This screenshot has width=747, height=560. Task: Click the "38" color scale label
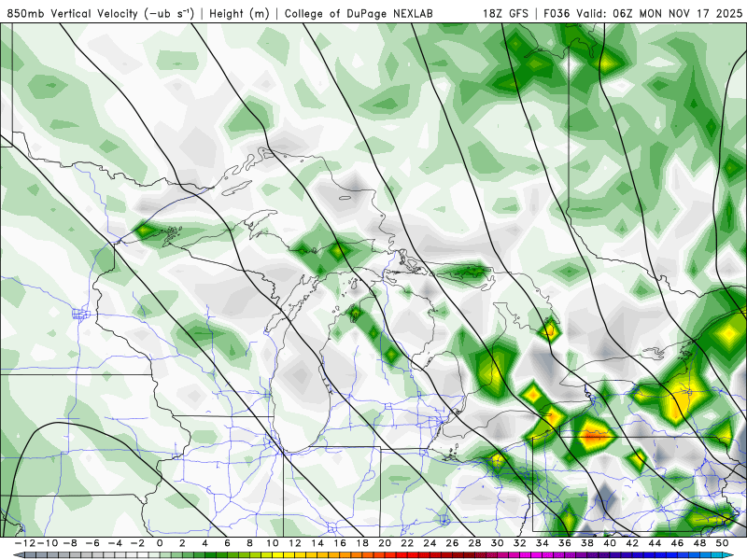(x=587, y=543)
